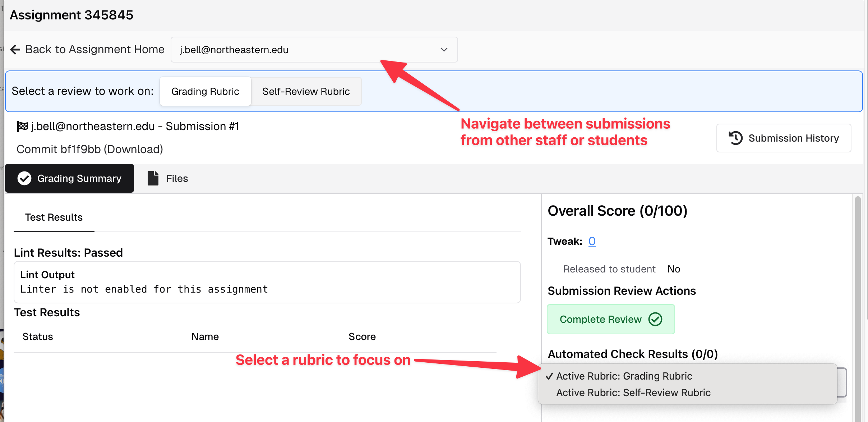Click the clock icon on Submission History
This screenshot has width=868, height=422.
click(x=736, y=138)
